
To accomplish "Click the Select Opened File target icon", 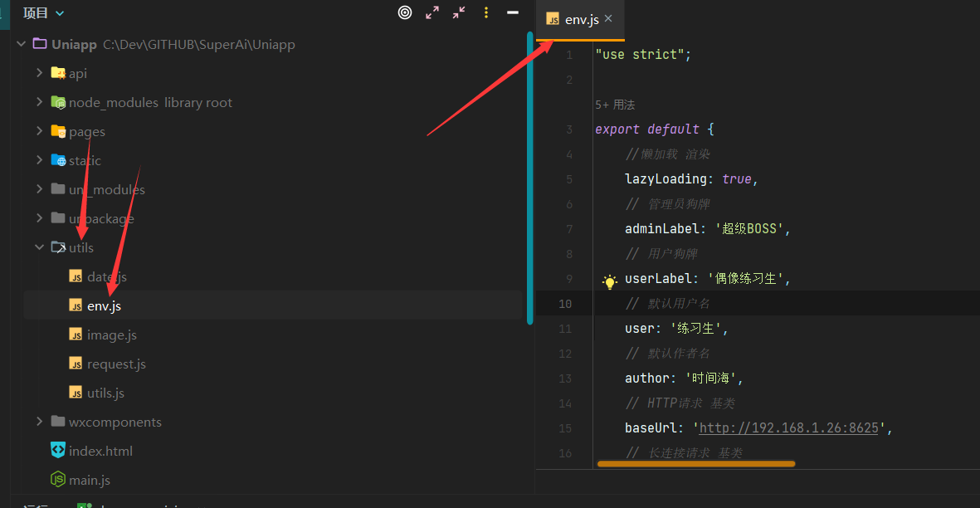I will coord(405,12).
